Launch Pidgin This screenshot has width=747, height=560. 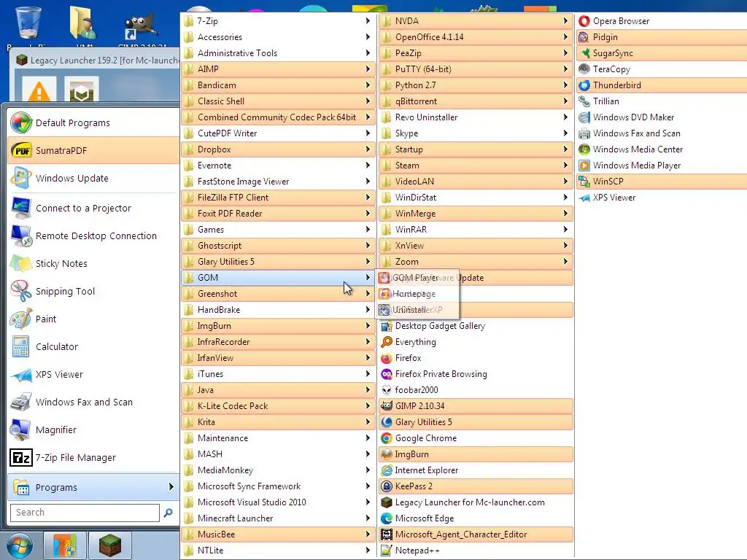coord(661,37)
